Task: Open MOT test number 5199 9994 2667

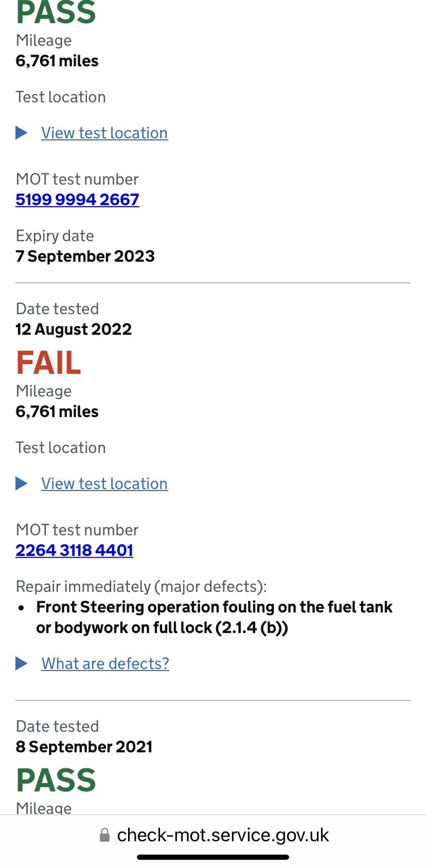Action: (x=77, y=200)
